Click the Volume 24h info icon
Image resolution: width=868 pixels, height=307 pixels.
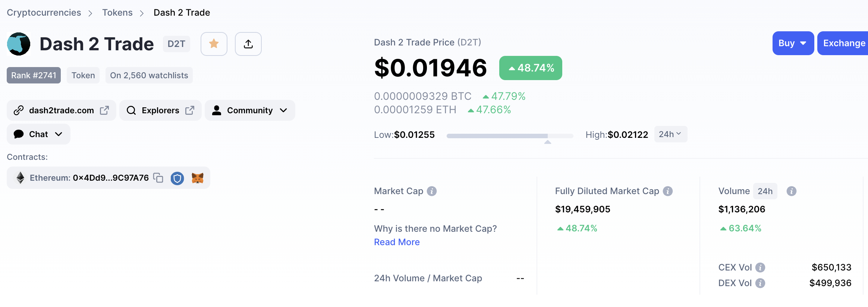point(792,191)
